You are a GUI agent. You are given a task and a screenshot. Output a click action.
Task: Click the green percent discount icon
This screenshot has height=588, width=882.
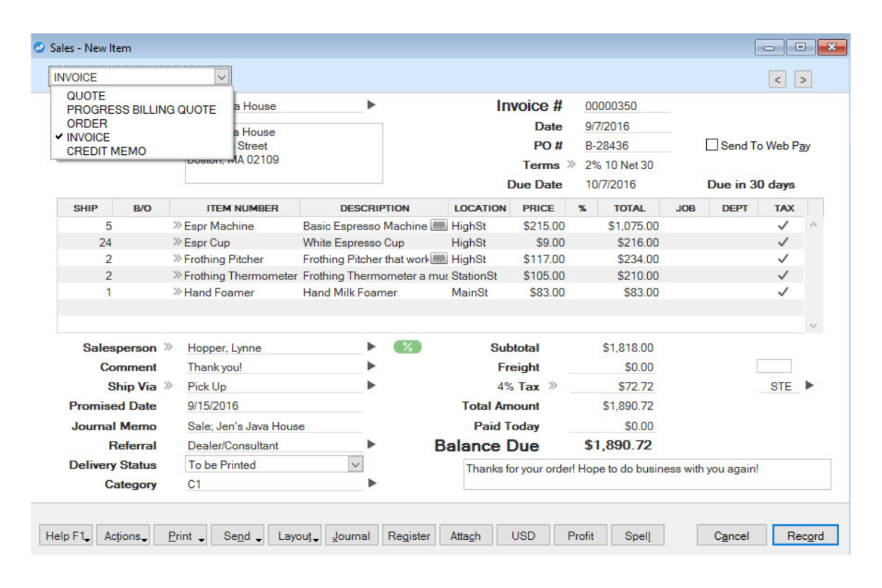[x=409, y=347]
